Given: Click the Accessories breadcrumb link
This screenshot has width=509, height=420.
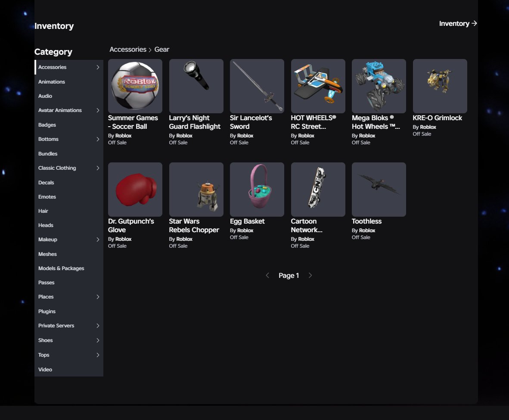Looking at the screenshot, I should (x=128, y=50).
